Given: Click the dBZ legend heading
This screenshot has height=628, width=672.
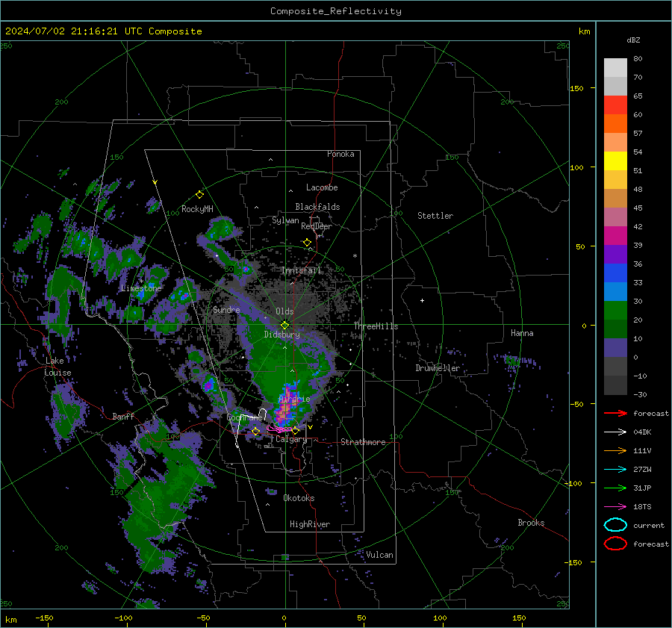Looking at the screenshot, I should coord(633,40).
